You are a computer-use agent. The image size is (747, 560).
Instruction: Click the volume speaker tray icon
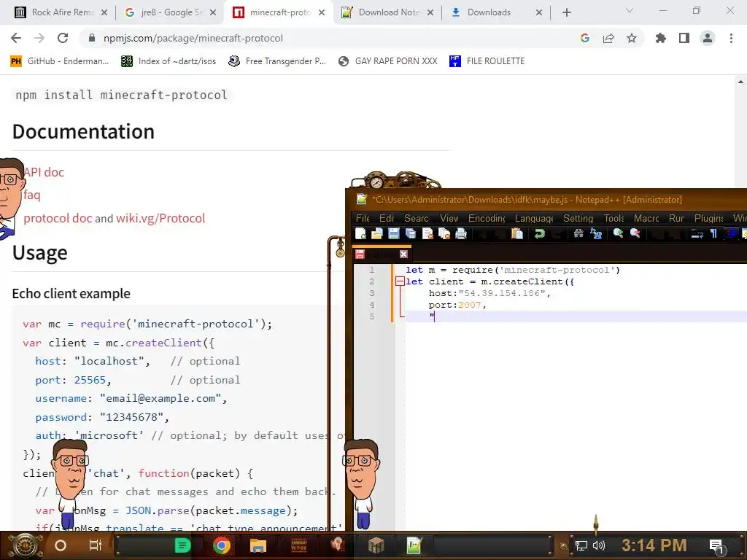599,545
